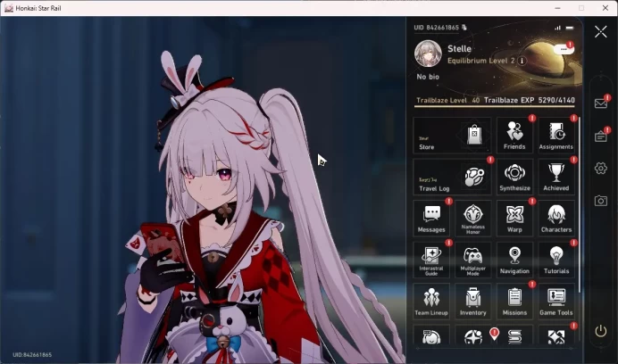Open the mailbox from the side bar

point(601,103)
